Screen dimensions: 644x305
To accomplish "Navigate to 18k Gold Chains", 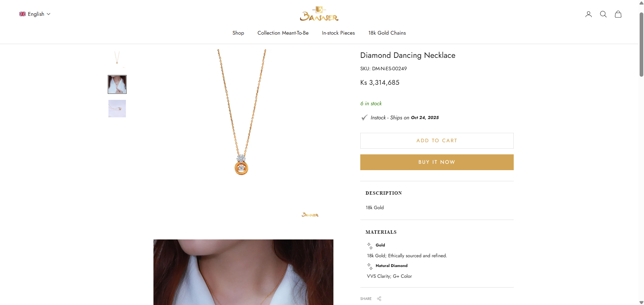I will (x=387, y=33).
